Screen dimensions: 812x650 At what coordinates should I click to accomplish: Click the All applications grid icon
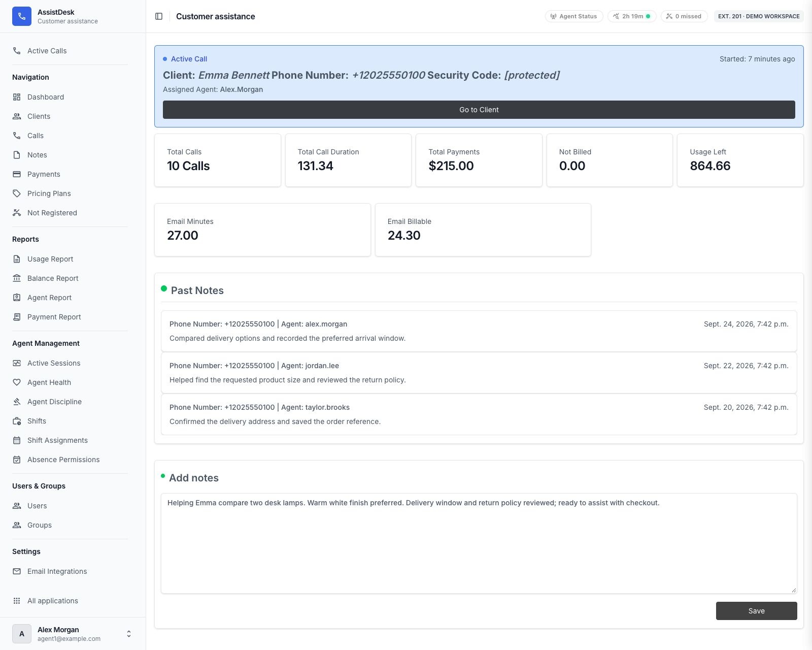(x=17, y=601)
